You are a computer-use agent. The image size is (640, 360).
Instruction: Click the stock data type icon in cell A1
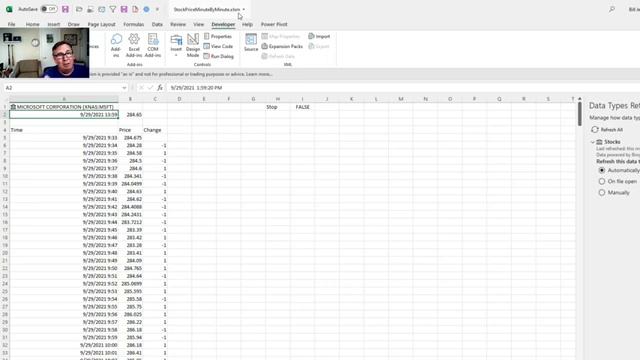tap(13, 107)
